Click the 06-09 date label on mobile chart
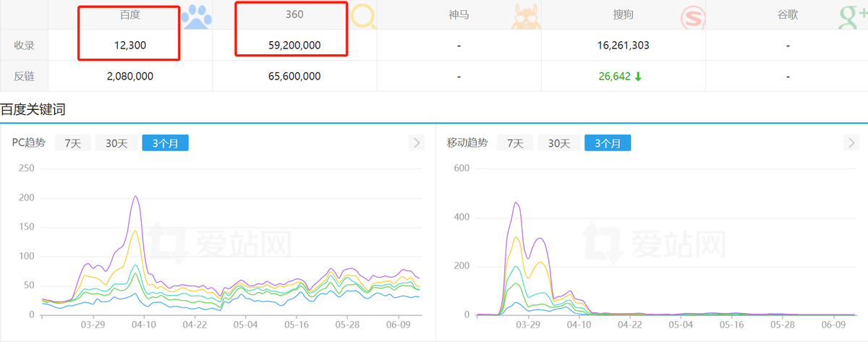868x342 pixels. click(x=833, y=325)
